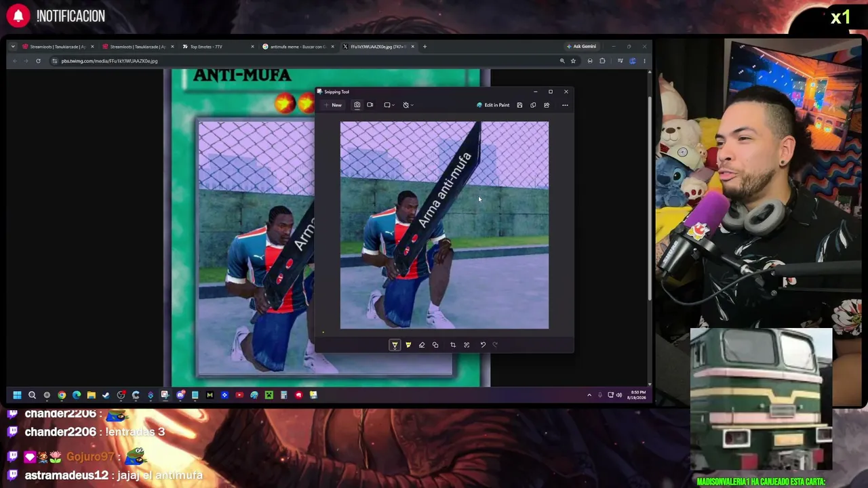Viewport: 868px width, 488px height.
Task: Open the Chrome extensions puzzle icon
Action: click(x=602, y=61)
